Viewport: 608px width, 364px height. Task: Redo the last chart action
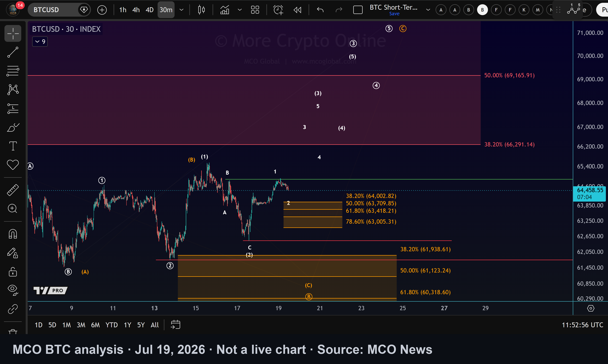[339, 10]
